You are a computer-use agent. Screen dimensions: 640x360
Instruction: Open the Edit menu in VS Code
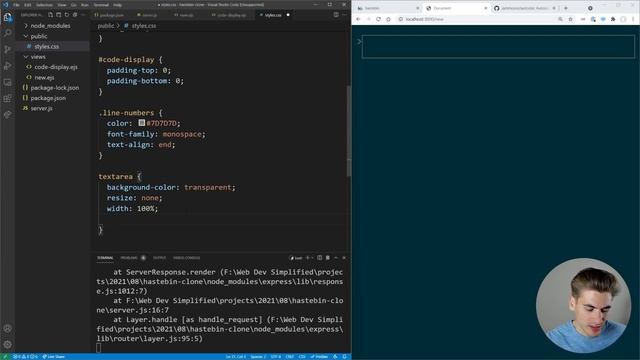tap(27, 4)
